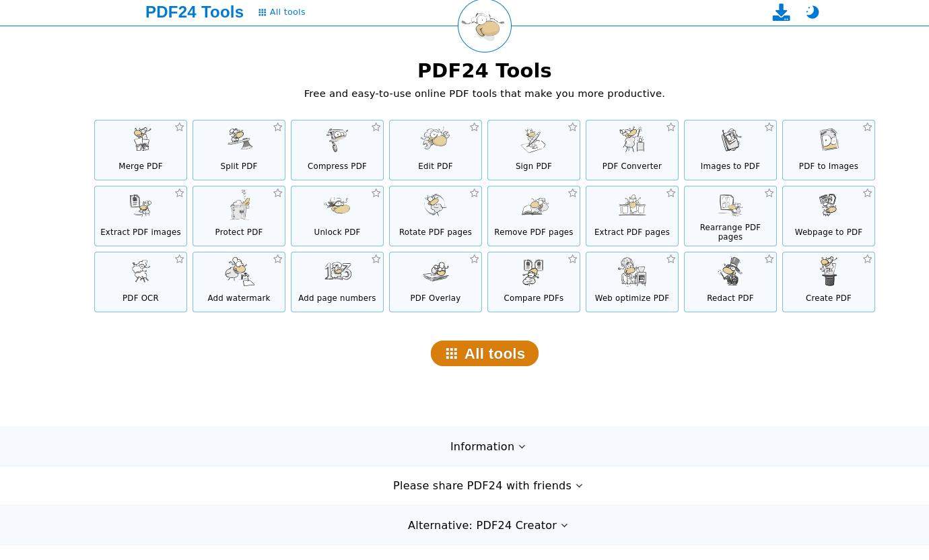929x560 pixels.
Task: Favorite Merge PDF with its star
Action: tap(179, 127)
